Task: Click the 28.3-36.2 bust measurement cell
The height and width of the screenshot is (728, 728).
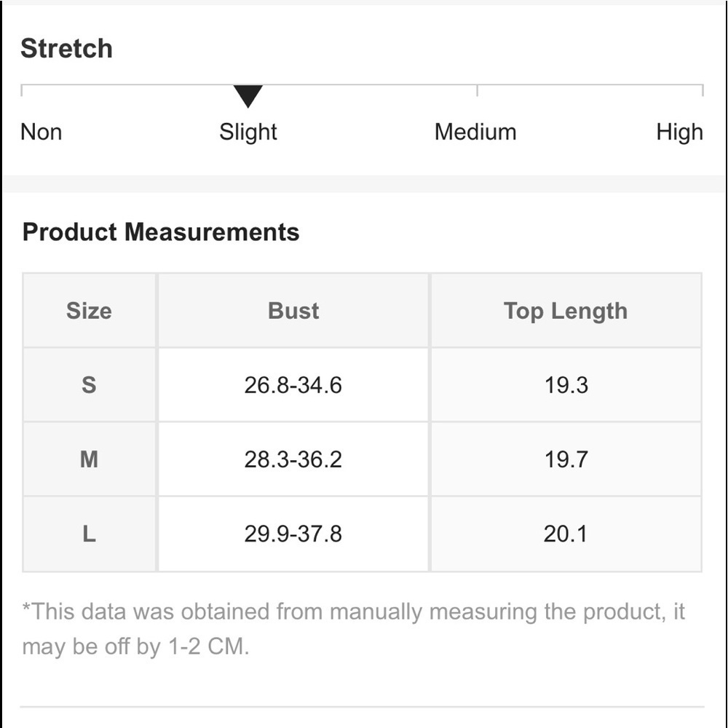Action: click(293, 459)
